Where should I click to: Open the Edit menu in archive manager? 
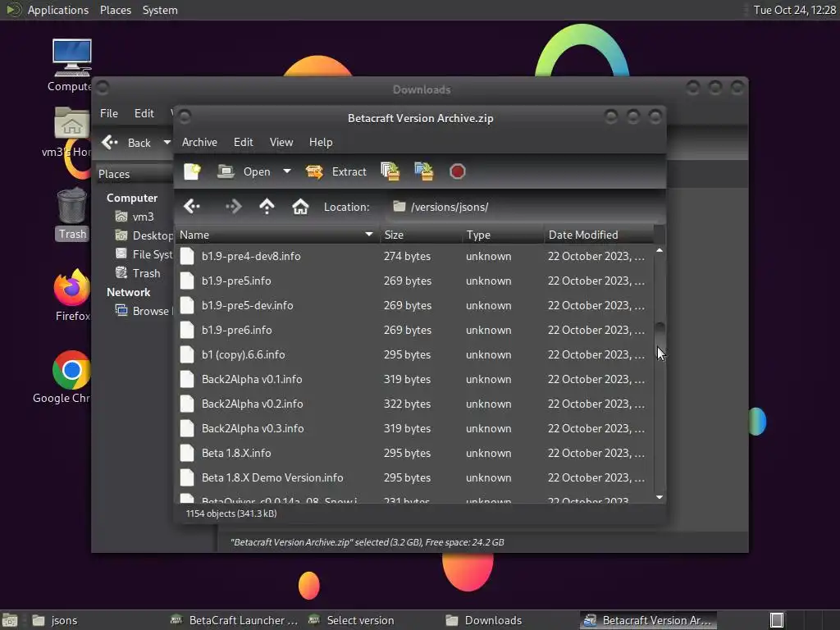click(243, 142)
